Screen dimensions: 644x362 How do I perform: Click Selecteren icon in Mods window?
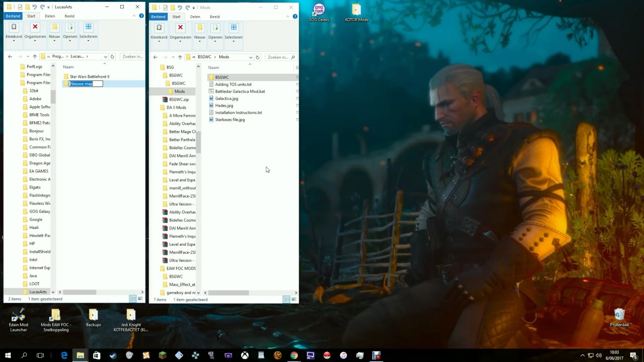point(233,27)
